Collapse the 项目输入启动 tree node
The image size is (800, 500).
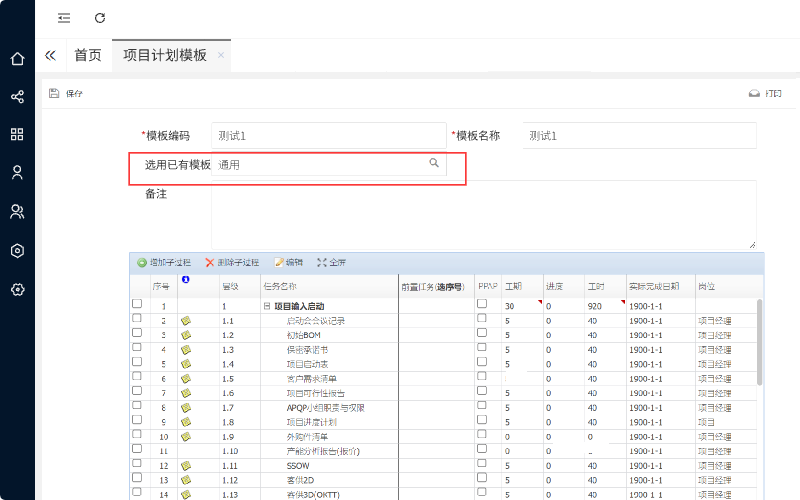[x=267, y=306]
